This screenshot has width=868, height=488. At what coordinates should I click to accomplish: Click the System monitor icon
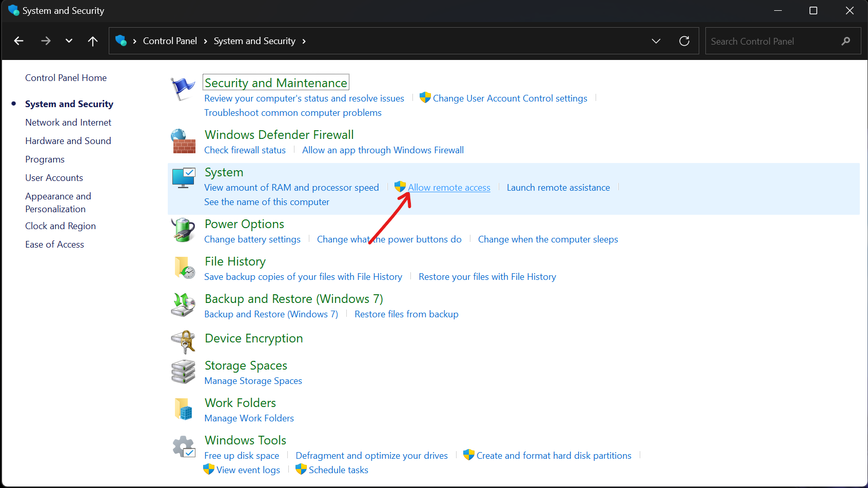point(183,178)
